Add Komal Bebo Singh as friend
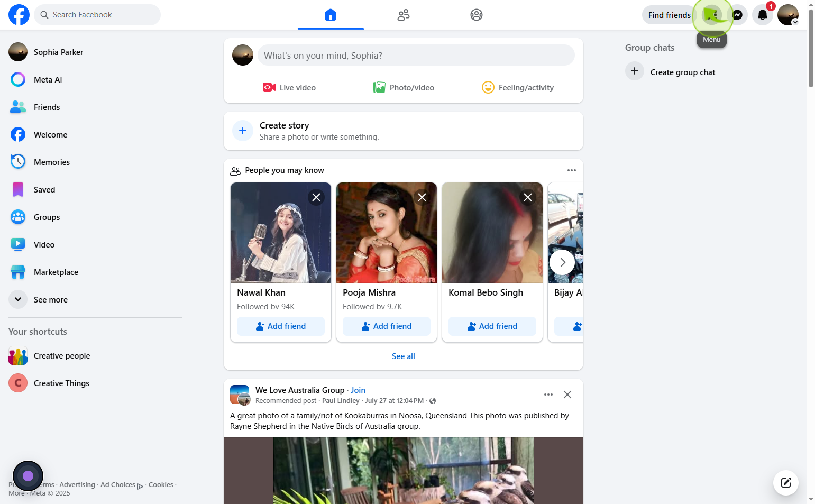This screenshot has width=815, height=504. tap(492, 326)
